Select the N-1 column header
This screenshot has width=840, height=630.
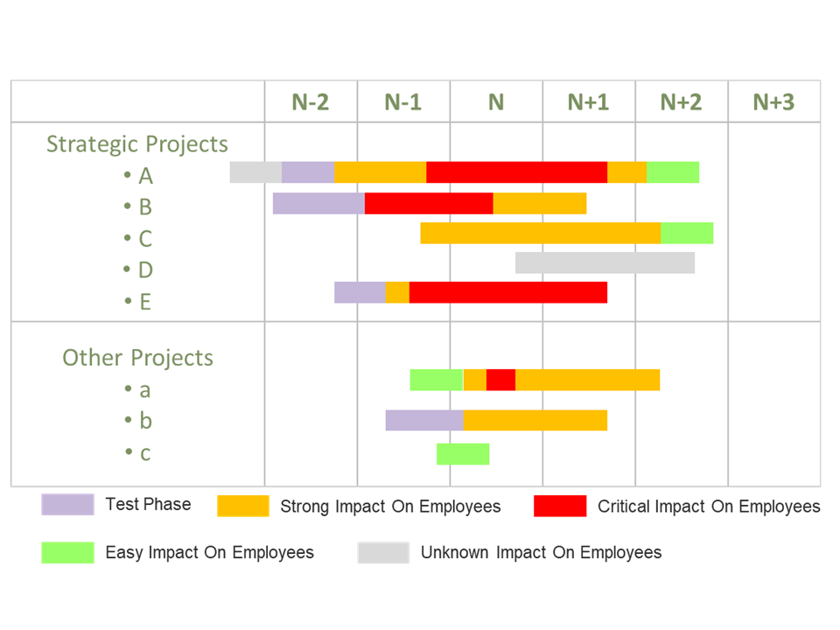[403, 102]
